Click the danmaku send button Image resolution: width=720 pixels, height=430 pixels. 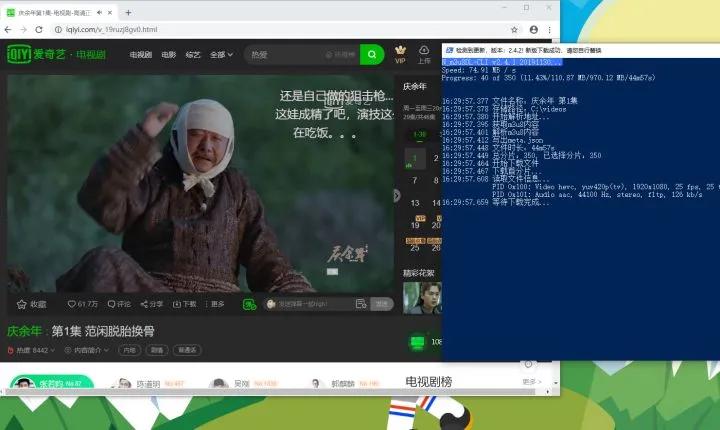click(382, 304)
